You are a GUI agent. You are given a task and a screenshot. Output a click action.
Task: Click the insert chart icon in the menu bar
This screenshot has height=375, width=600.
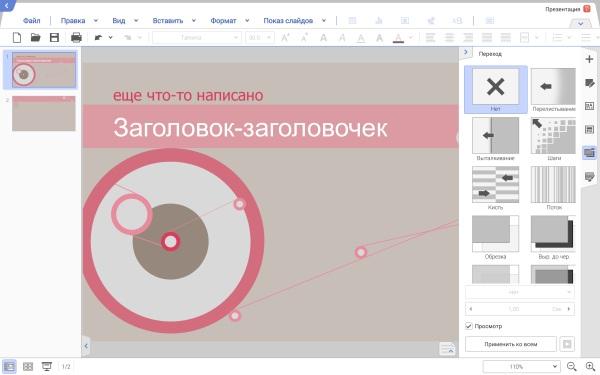pyautogui.click(x=378, y=21)
